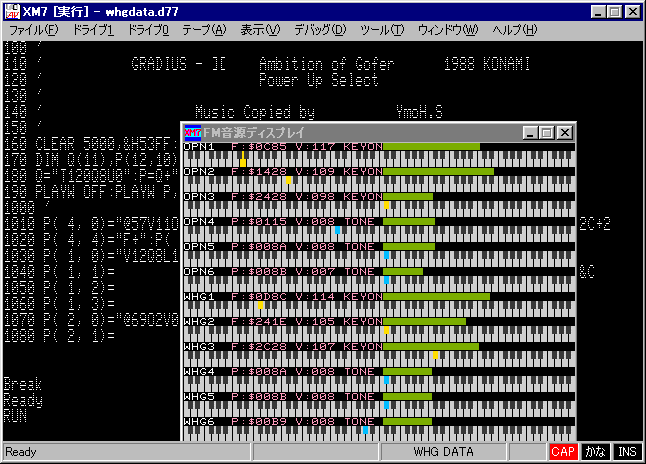This screenshot has height=464, width=646.
Task: Click the WHG2 channel label
Action: 199,321
